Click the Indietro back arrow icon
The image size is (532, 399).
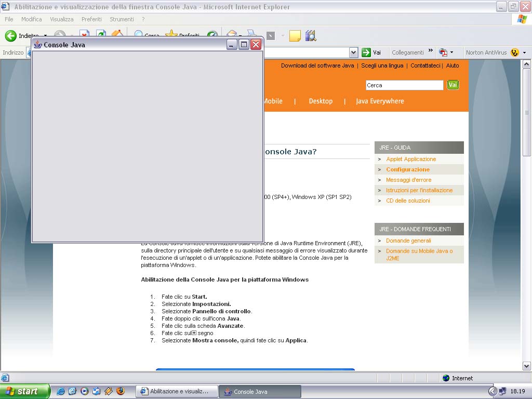pos(10,36)
